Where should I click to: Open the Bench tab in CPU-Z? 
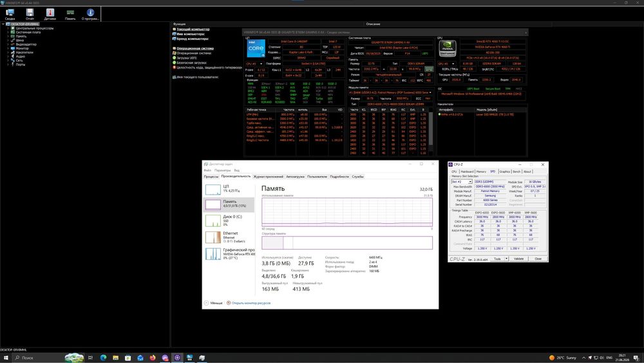(516, 172)
